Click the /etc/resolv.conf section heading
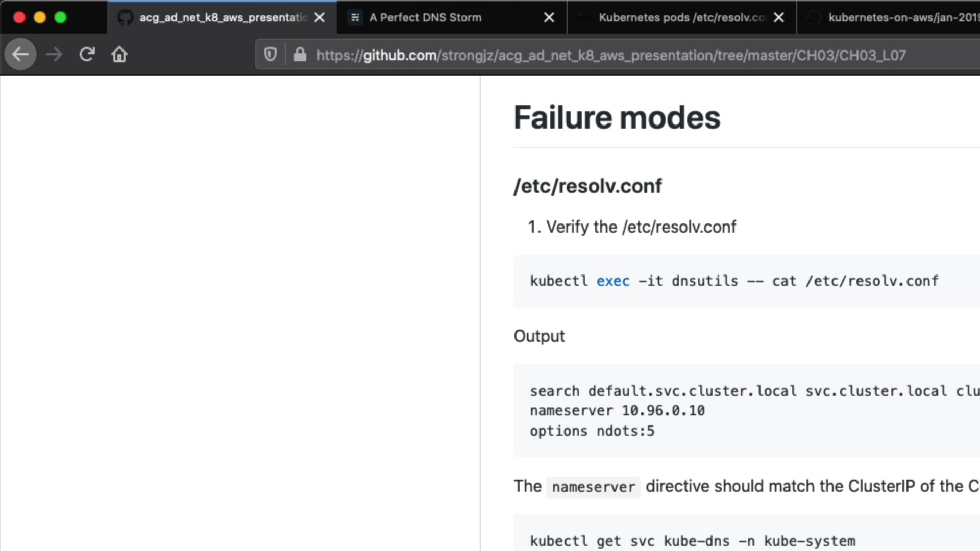 coord(587,186)
